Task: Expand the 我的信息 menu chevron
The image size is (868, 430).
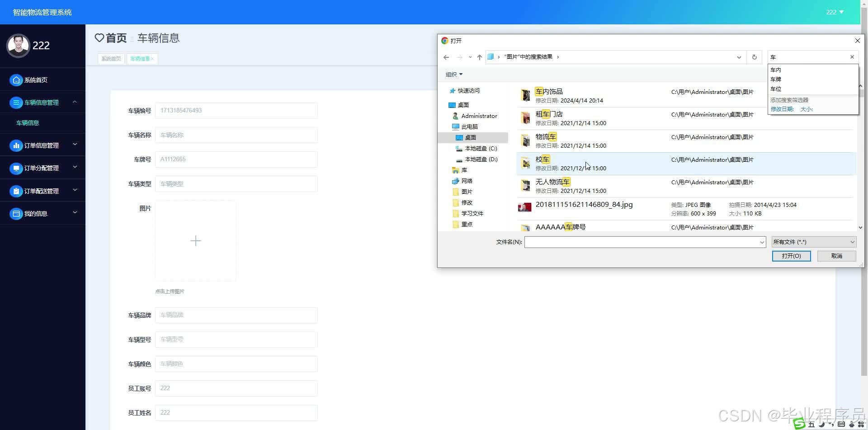Action: 75,213
